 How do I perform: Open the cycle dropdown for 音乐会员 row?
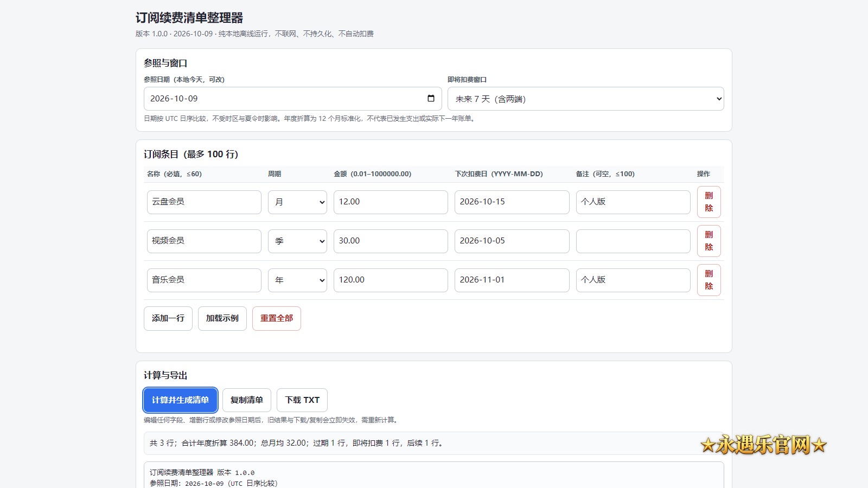pos(297,280)
